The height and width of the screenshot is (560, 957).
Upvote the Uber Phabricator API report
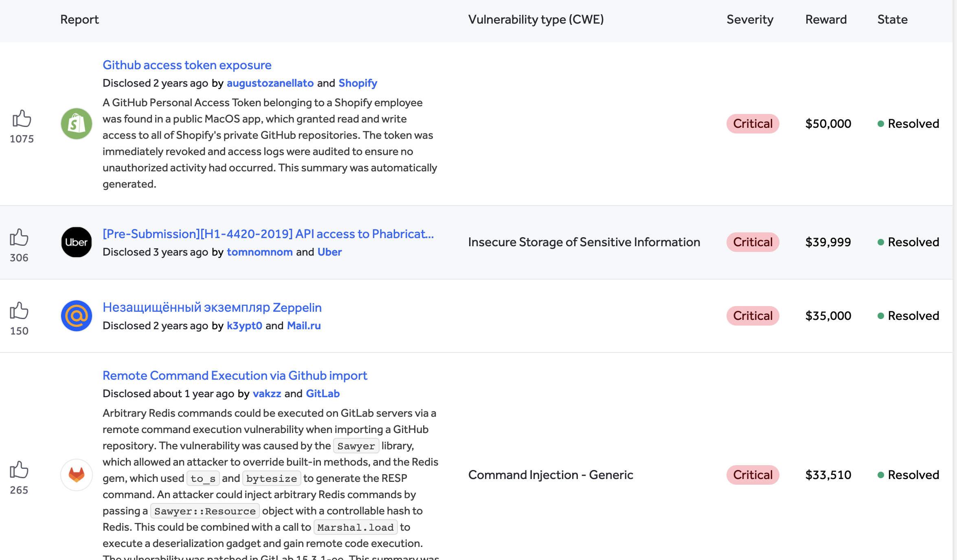tap(19, 237)
